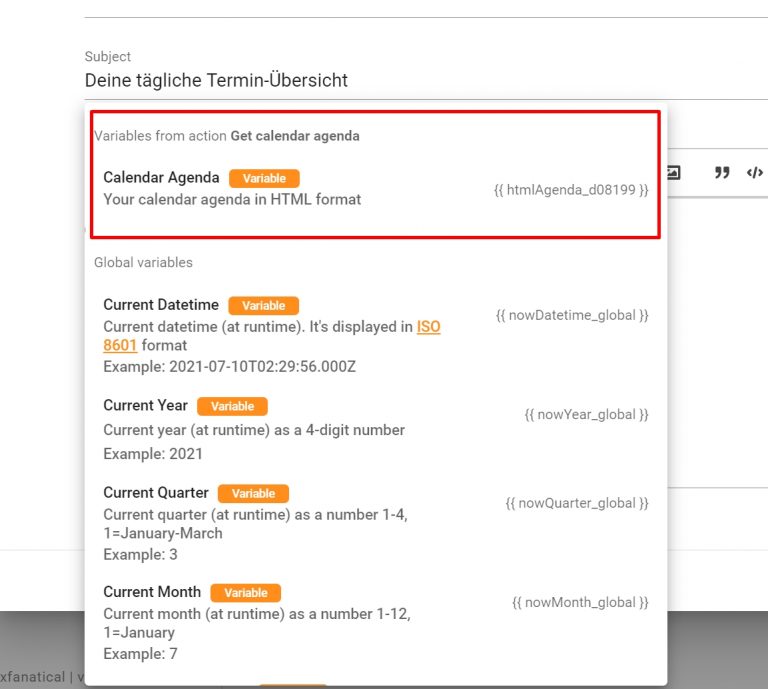Select the Current Month variable
Image resolution: width=768 pixels, height=689 pixels.
(x=375, y=622)
